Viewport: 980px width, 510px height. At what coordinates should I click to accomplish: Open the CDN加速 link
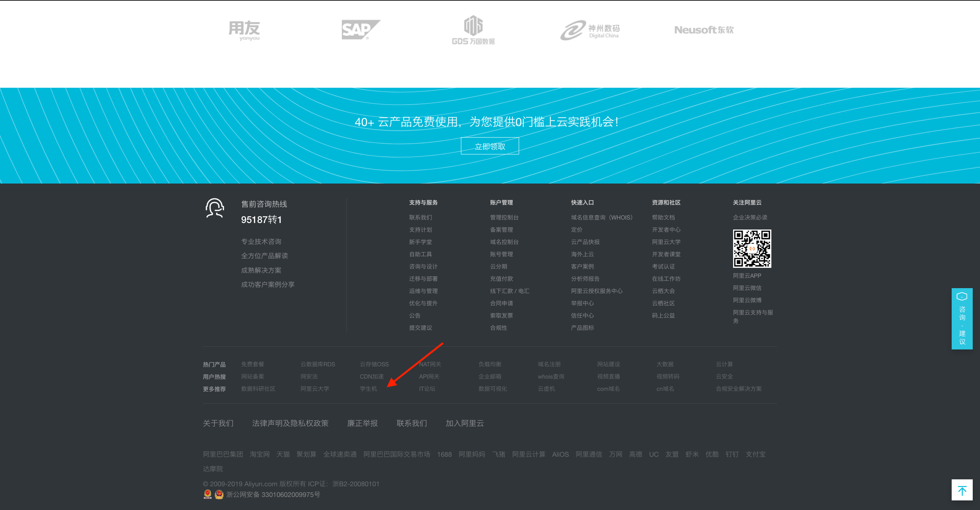pos(371,377)
